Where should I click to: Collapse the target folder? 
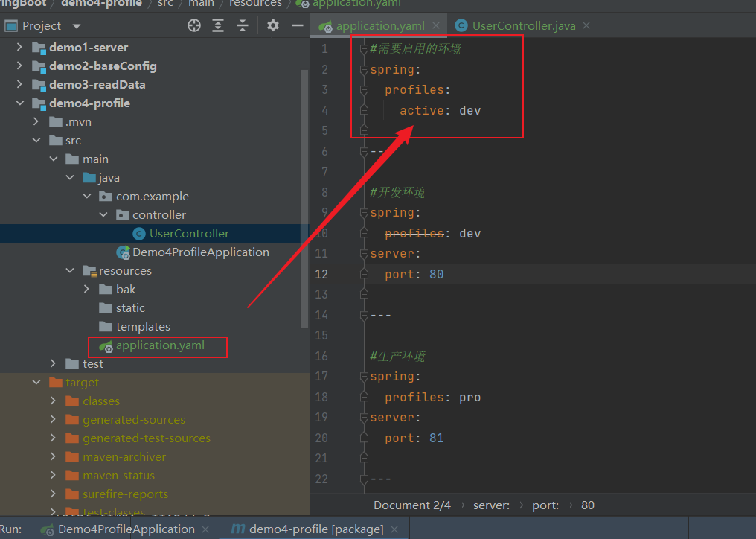pos(36,382)
